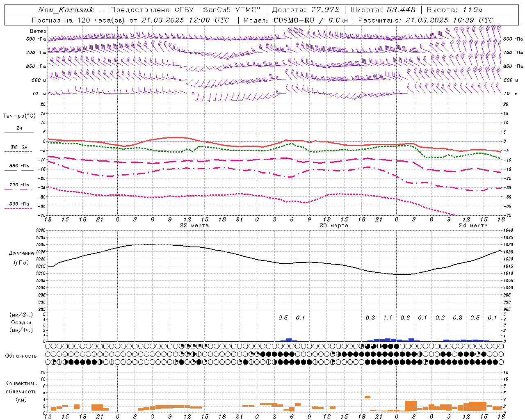The width and height of the screenshot is (525, 420).
Task: Select the Облачность cloud cover label
Action: [21, 356]
